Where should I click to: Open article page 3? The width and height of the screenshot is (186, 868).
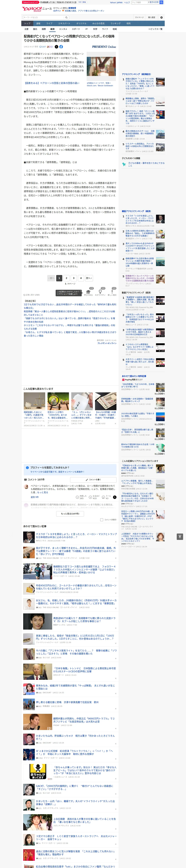[x=74, y=278]
